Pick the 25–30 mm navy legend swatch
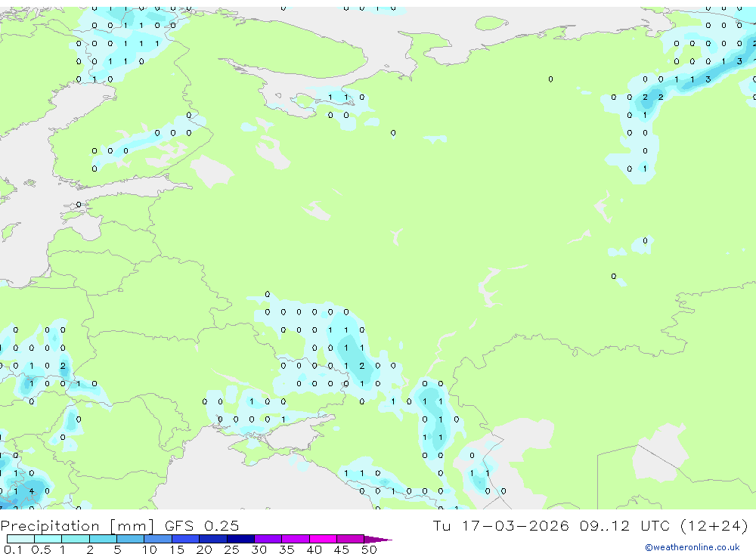 click(x=240, y=539)
